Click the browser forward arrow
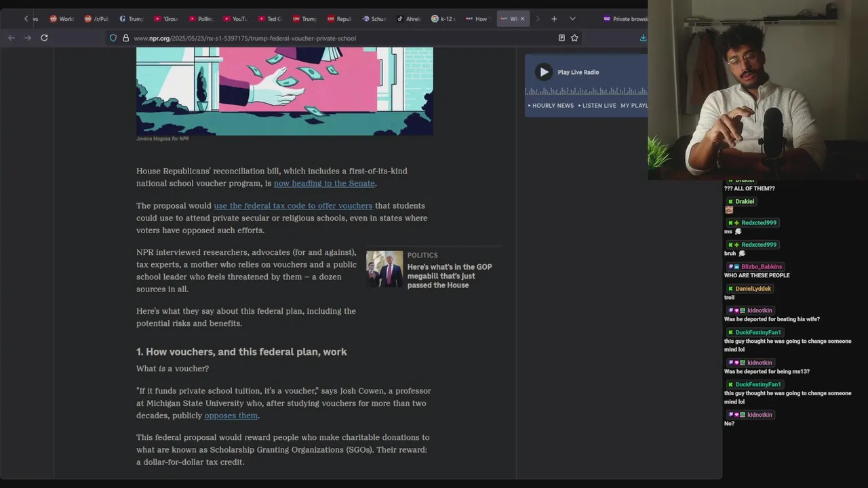 tap(28, 38)
